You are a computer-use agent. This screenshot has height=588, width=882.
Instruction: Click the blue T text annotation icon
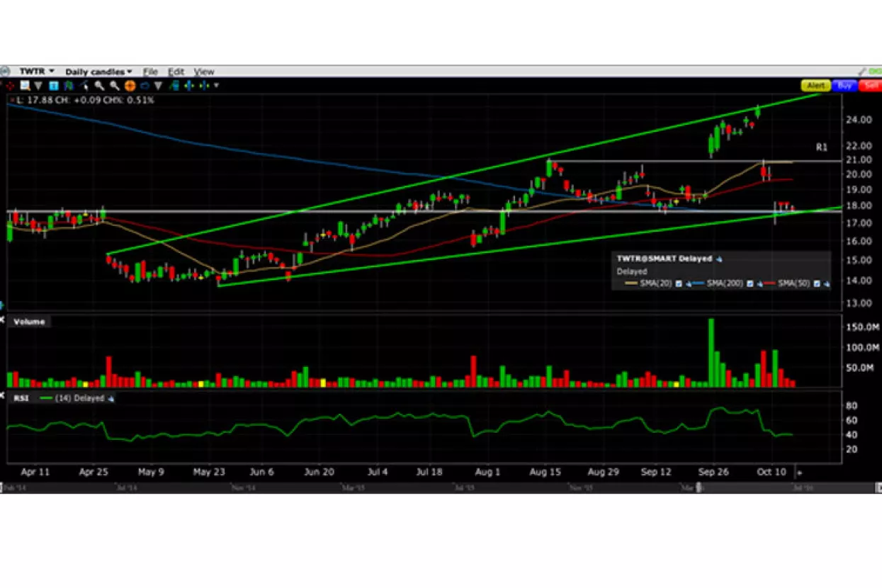(54, 86)
